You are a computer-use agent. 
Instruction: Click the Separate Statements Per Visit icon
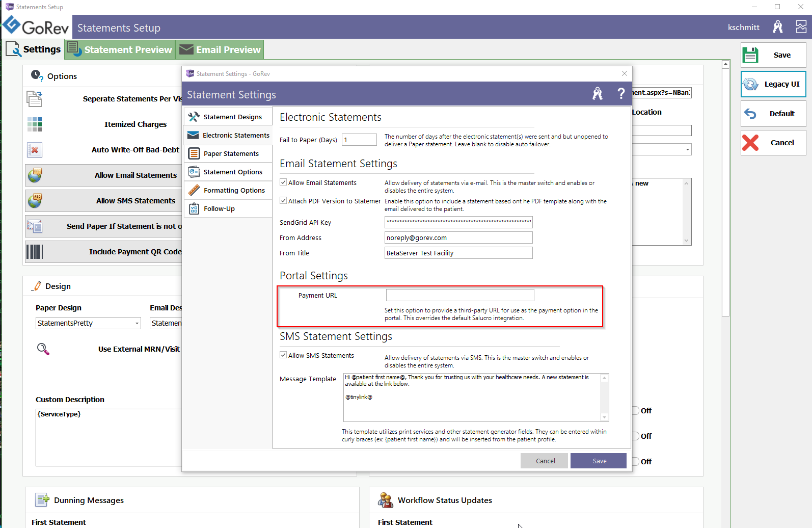tap(35, 98)
